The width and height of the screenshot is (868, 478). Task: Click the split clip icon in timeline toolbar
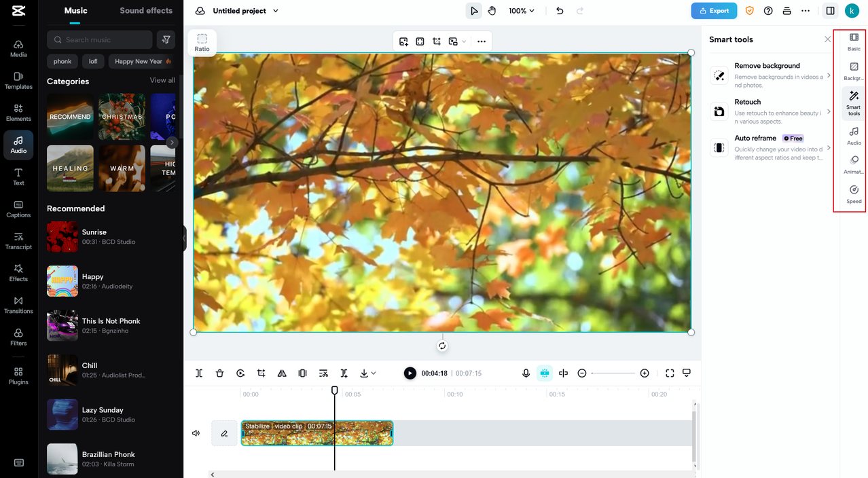(x=199, y=373)
